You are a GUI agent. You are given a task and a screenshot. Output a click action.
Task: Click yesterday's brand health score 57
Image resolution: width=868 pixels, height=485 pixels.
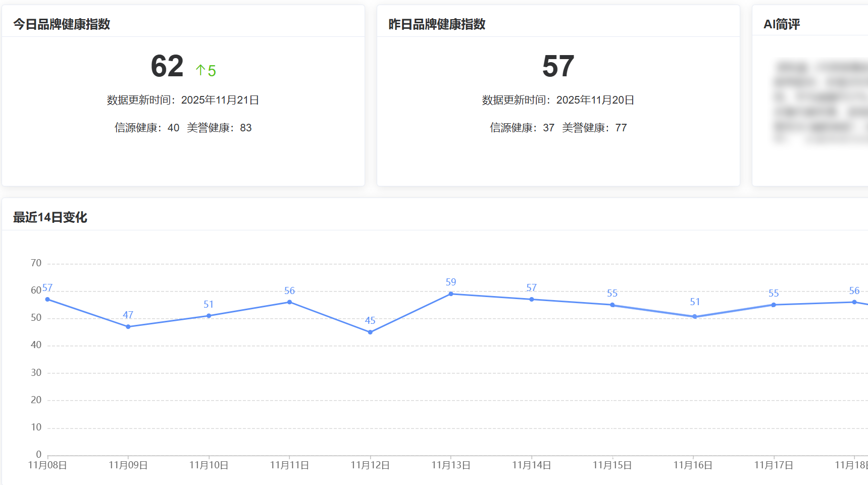(558, 66)
